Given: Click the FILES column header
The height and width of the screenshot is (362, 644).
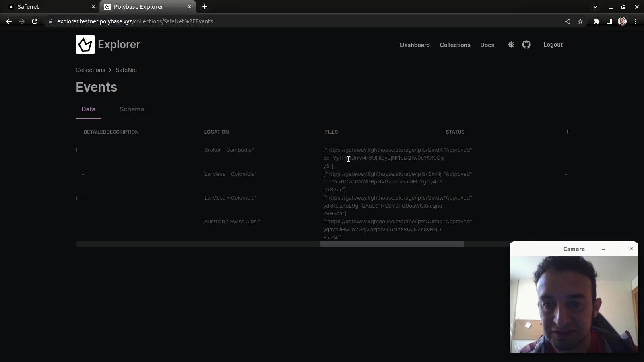Looking at the screenshot, I should click(331, 132).
